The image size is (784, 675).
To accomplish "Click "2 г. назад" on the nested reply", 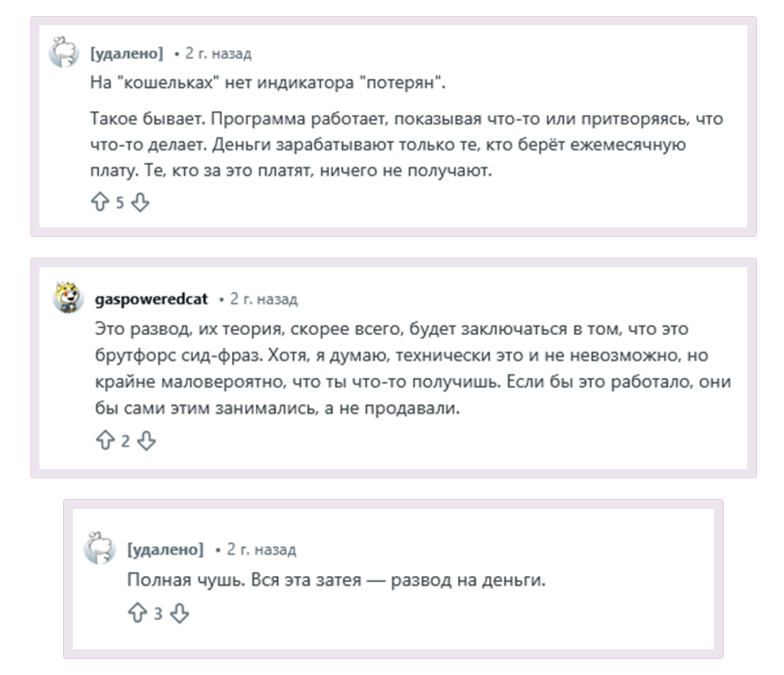I will (261, 550).
